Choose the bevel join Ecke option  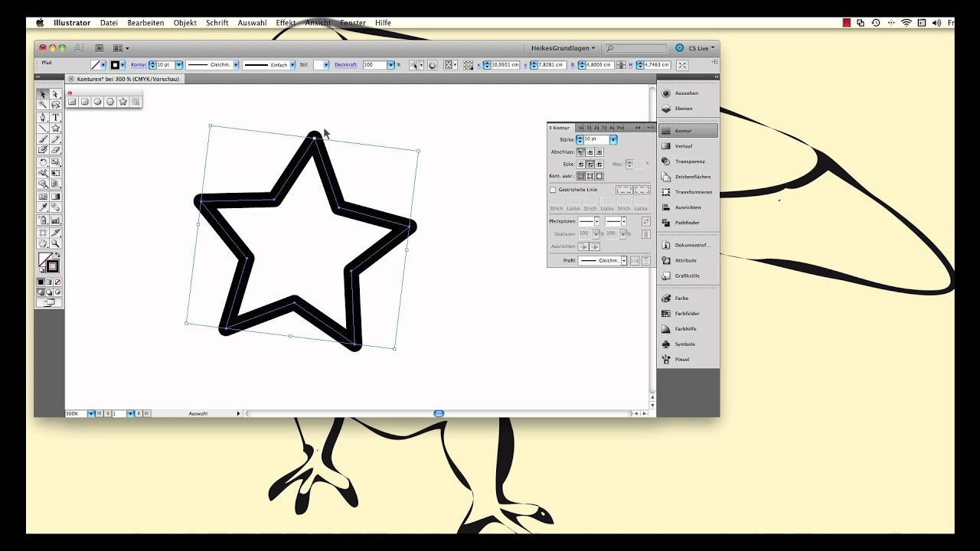pos(599,164)
